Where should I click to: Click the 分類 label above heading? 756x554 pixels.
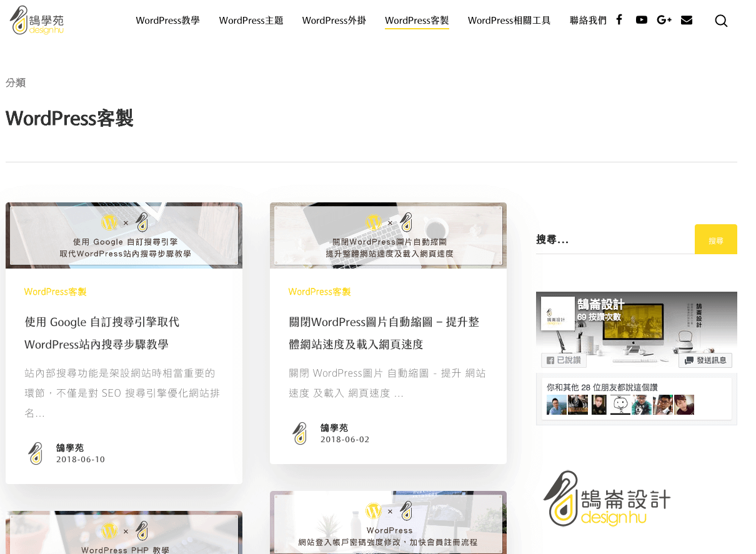(x=16, y=82)
